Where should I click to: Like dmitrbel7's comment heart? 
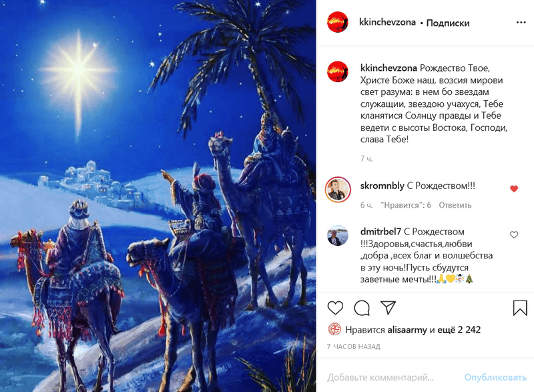[x=514, y=234]
